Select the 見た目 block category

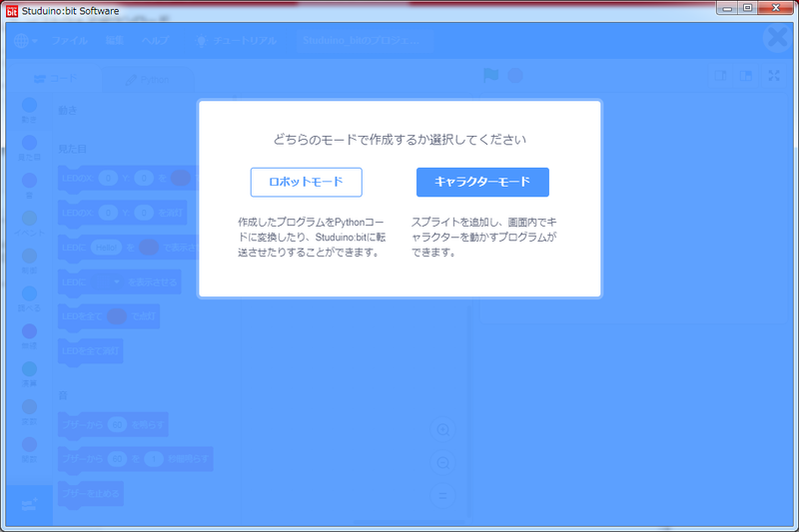click(29, 148)
